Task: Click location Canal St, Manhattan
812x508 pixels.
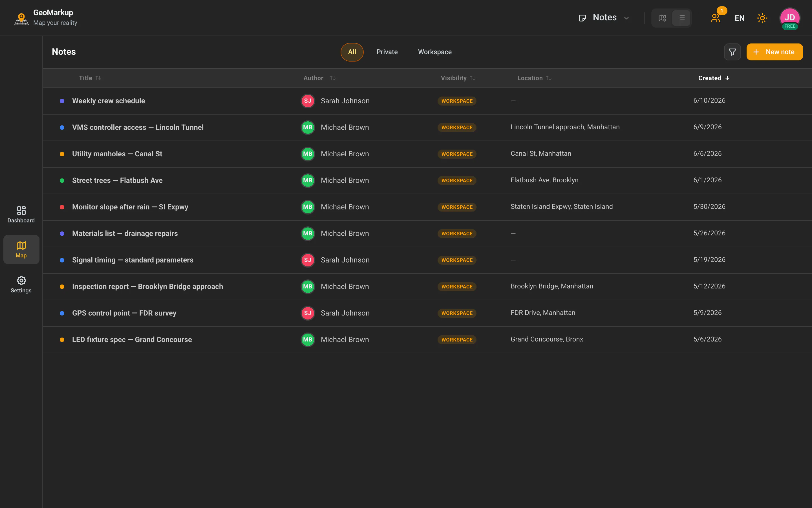Action: (x=540, y=154)
